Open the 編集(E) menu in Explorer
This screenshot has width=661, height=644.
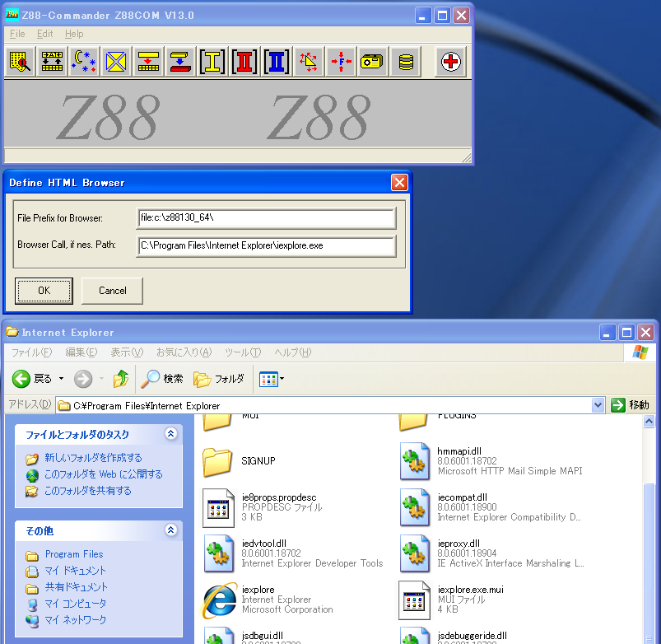(x=81, y=352)
